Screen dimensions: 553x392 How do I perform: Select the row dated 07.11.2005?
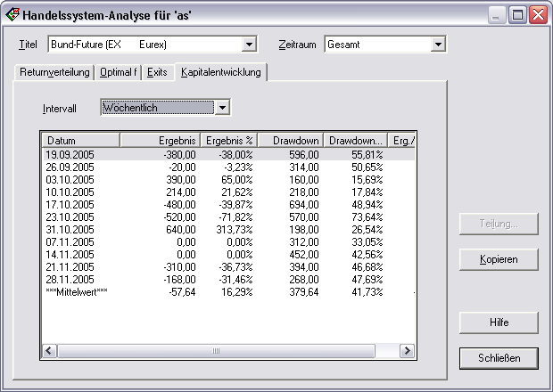tap(228, 242)
